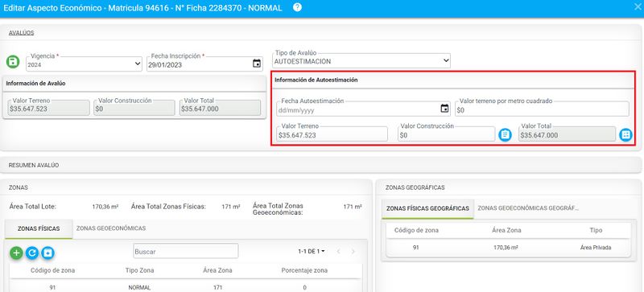Viewport: 644px width, 292px height.
Task: Click calendar icon in Fecha Inscripción
Action: [x=257, y=64]
